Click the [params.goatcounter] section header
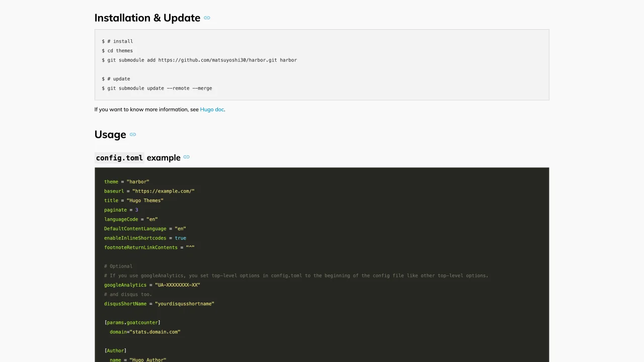The image size is (644, 362). point(132,323)
